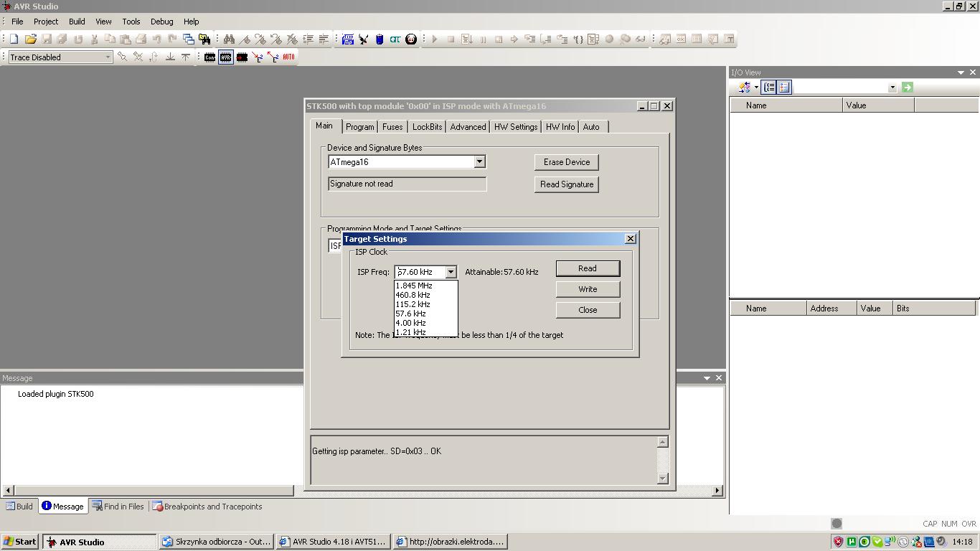This screenshot has height=551, width=980.
Task: Click the green go arrow in I/O View
Action: point(907,87)
